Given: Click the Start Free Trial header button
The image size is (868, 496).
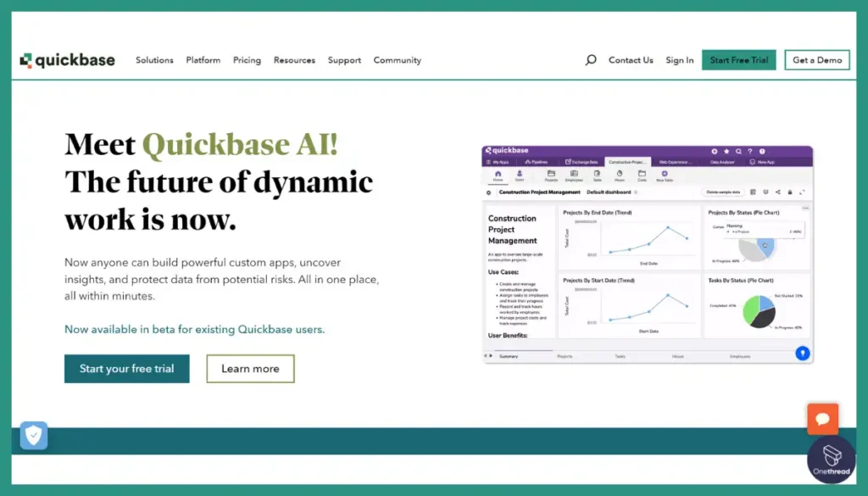Looking at the screenshot, I should [739, 60].
